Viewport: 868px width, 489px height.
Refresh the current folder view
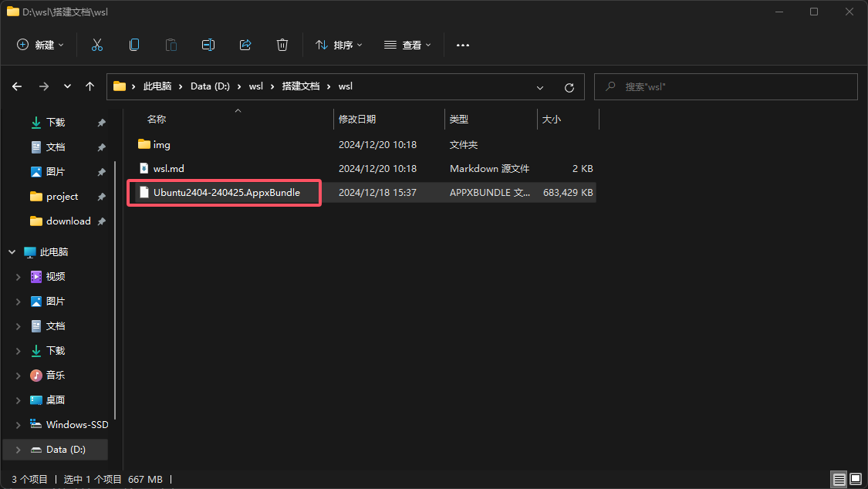[x=569, y=87]
